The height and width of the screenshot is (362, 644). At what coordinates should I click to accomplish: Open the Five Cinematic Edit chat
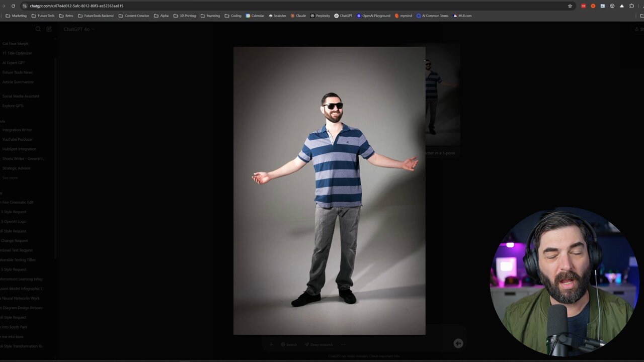(x=17, y=202)
